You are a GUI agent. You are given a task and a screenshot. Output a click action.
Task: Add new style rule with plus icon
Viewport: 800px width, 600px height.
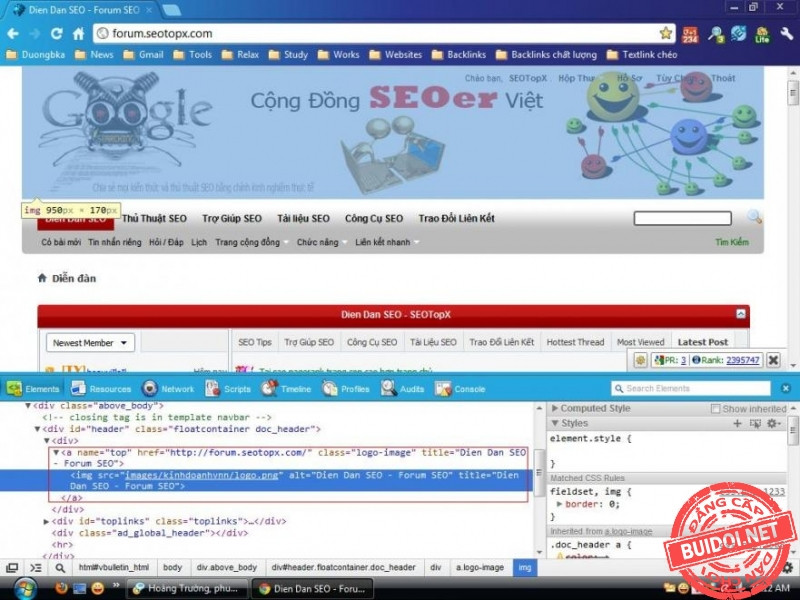click(737, 423)
